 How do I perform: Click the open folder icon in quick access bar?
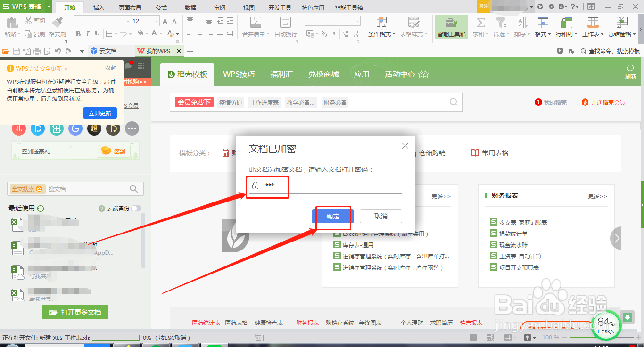[x=6, y=51]
